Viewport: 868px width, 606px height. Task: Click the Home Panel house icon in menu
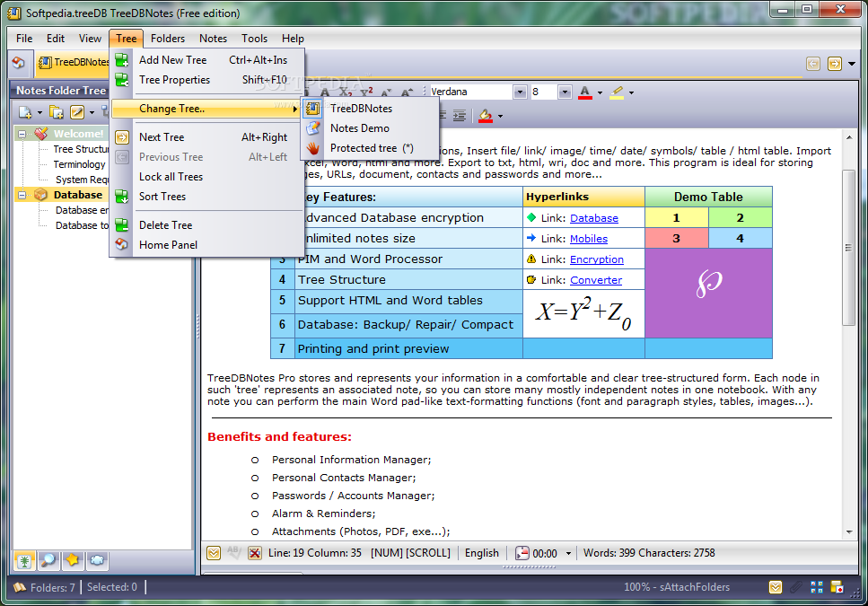(x=122, y=244)
